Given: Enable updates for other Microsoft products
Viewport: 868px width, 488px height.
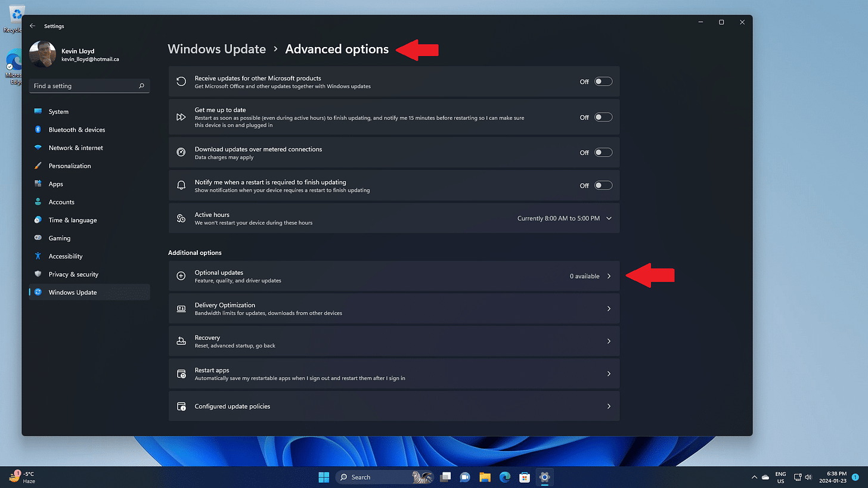Looking at the screenshot, I should pyautogui.click(x=603, y=81).
